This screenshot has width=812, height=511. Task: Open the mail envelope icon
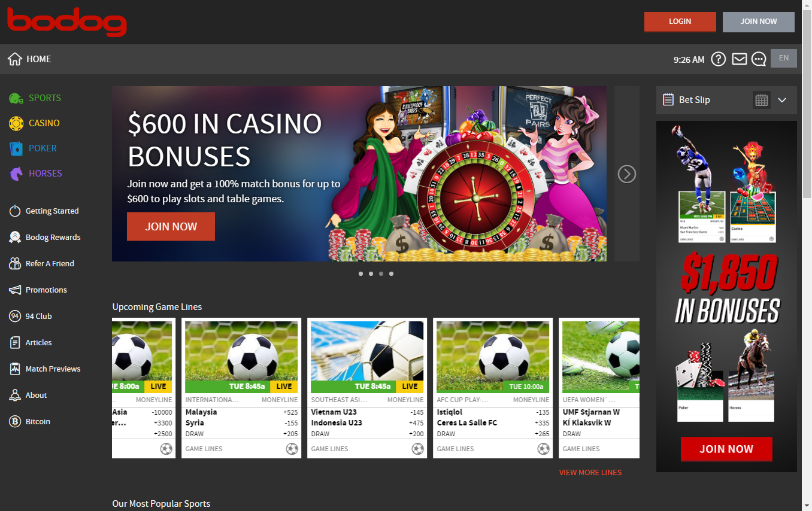(740, 59)
